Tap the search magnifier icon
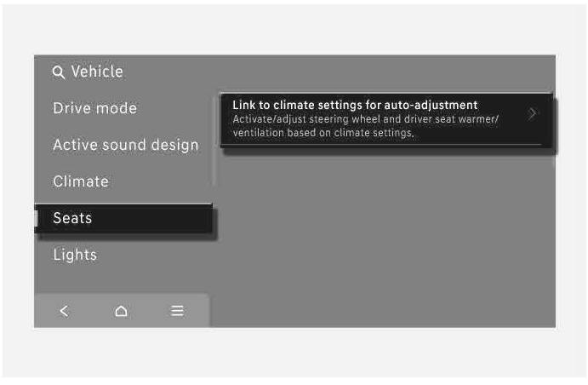588x385 pixels. (58, 72)
